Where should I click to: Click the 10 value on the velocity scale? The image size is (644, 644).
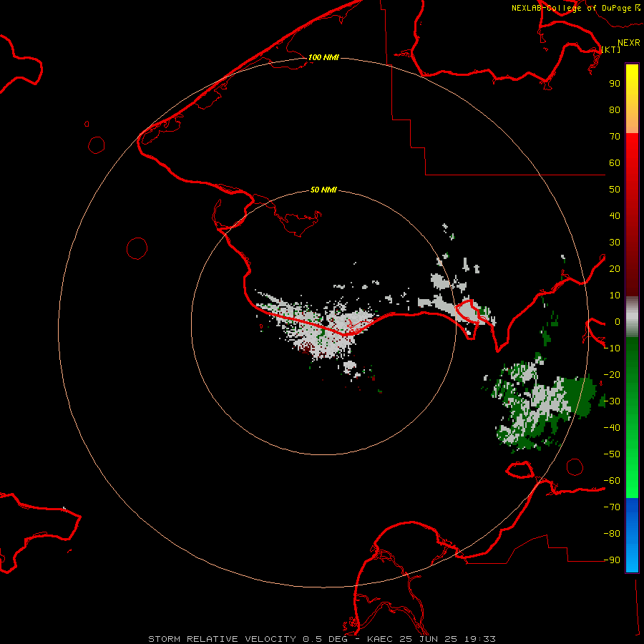pos(615,296)
